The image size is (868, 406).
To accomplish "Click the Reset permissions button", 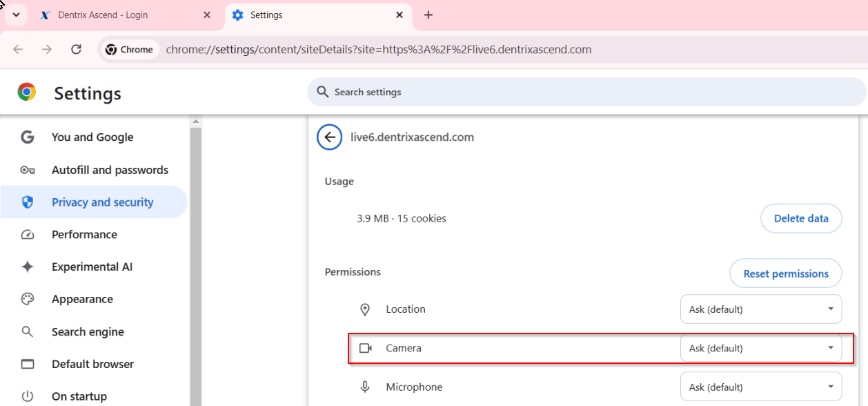I will point(786,273).
